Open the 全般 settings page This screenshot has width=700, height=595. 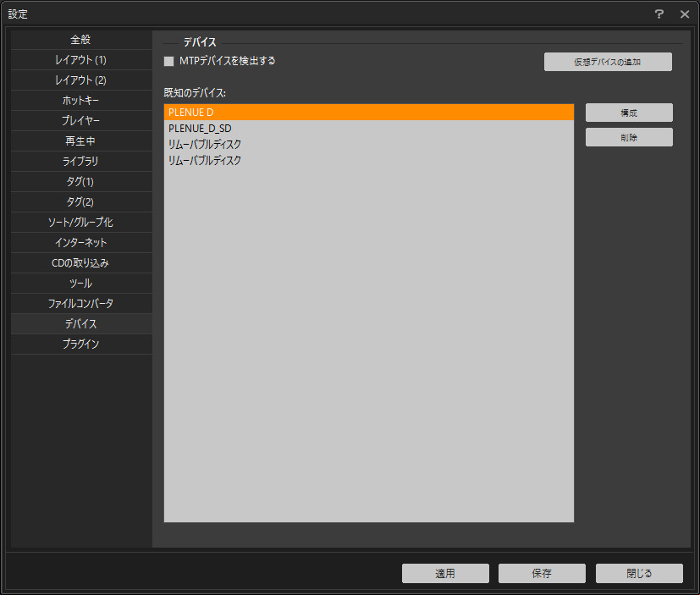tap(81, 40)
